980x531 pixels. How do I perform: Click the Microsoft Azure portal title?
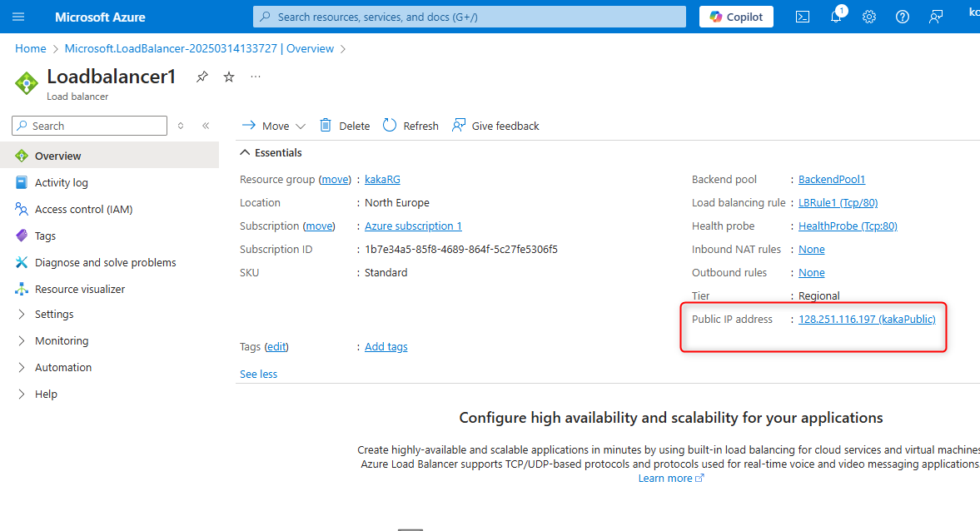100,17
